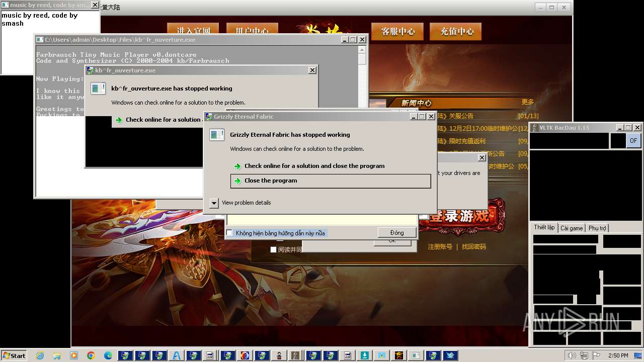The image size is (644, 362).
Task: Click the OF button in VLTK BacDau
Action: pos(633,141)
